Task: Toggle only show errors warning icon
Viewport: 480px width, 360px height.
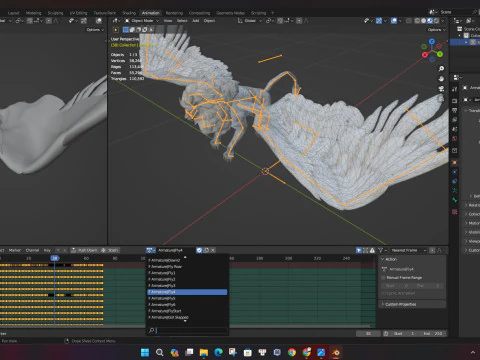Action: pos(372,250)
